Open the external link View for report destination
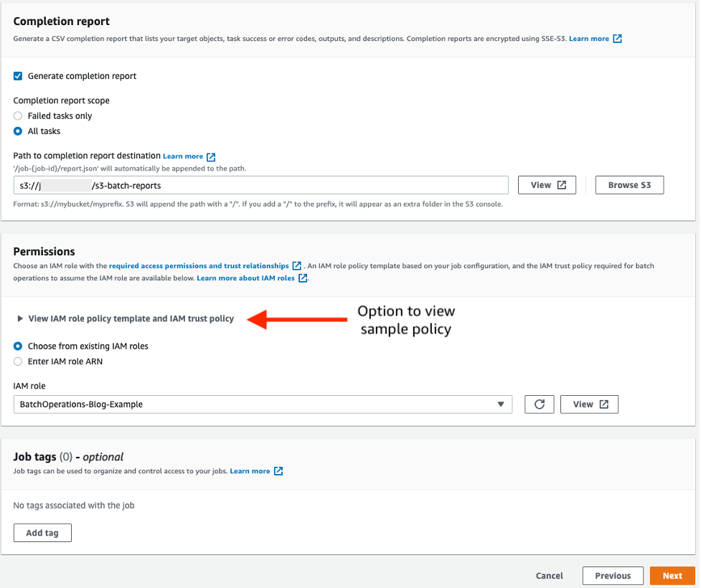Image resolution: width=701 pixels, height=588 pixels. [546, 184]
